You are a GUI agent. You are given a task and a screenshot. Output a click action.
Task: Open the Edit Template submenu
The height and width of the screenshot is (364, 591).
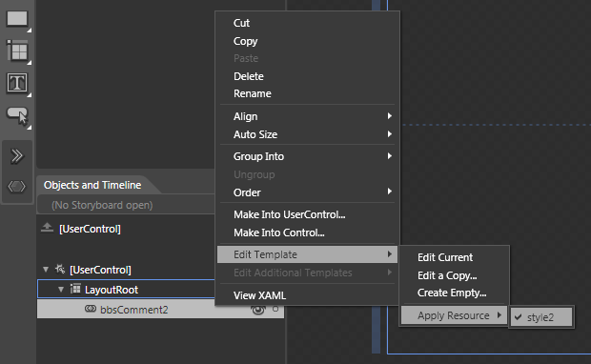click(x=308, y=254)
